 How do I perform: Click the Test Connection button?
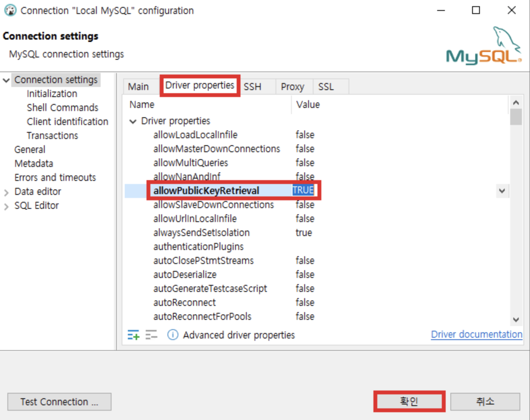(59, 402)
